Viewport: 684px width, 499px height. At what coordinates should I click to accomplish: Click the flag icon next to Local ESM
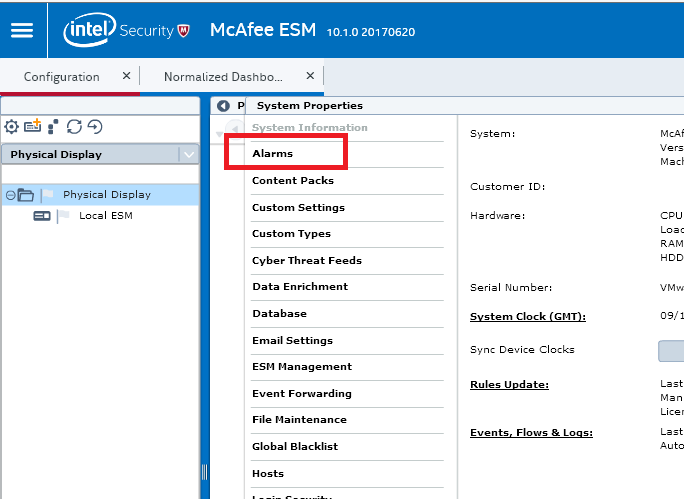(64, 215)
